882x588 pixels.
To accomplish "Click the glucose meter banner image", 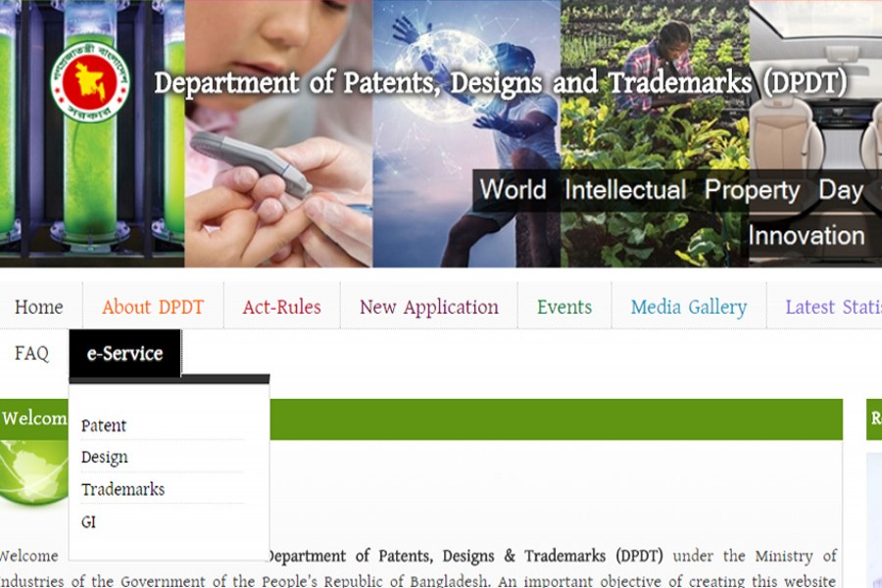I will (278, 134).
